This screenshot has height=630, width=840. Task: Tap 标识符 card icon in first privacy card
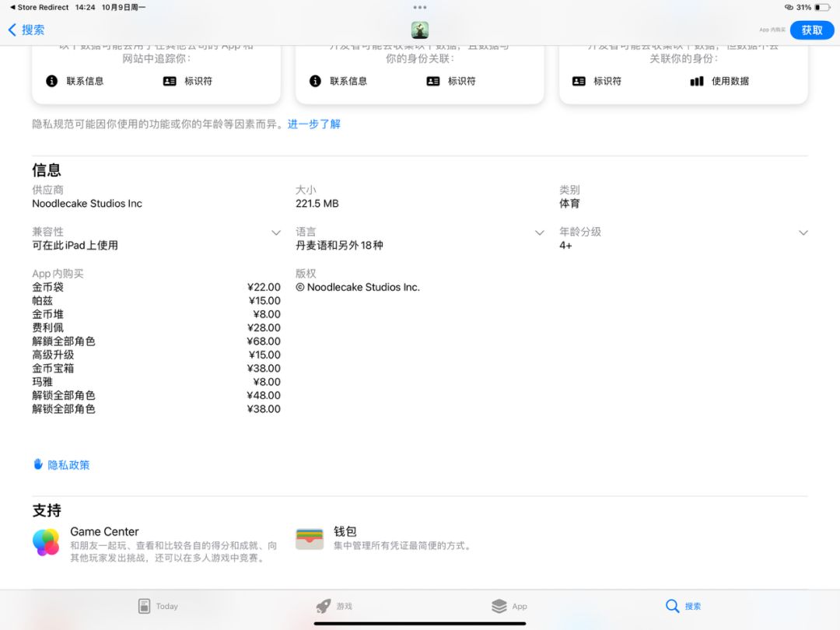170,81
